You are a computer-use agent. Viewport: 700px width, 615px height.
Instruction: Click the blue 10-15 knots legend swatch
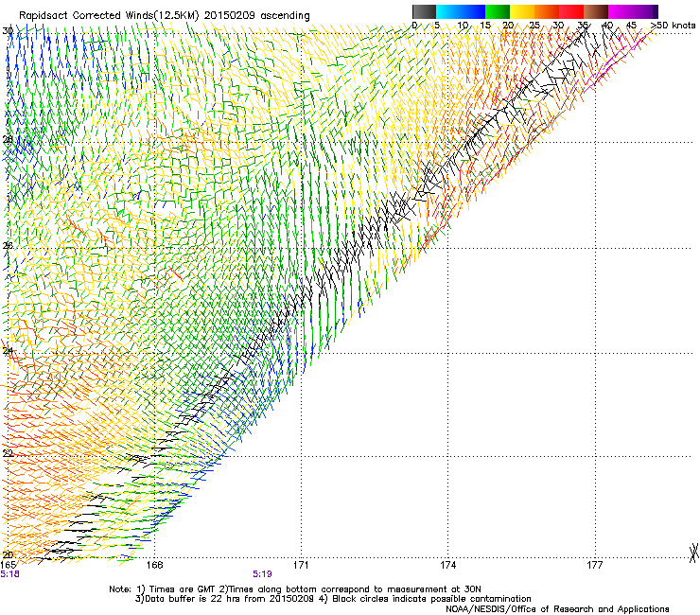pos(473,11)
